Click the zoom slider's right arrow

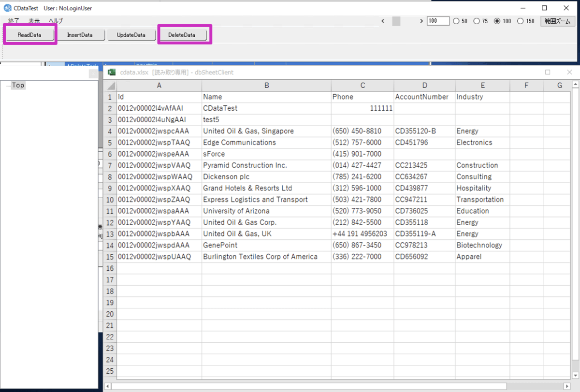point(421,21)
